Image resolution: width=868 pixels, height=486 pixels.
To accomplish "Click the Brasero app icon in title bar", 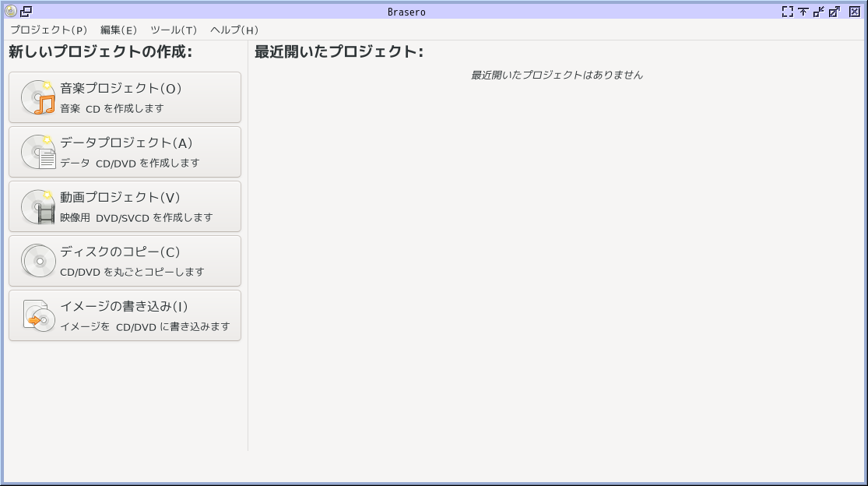I will tap(11, 11).
